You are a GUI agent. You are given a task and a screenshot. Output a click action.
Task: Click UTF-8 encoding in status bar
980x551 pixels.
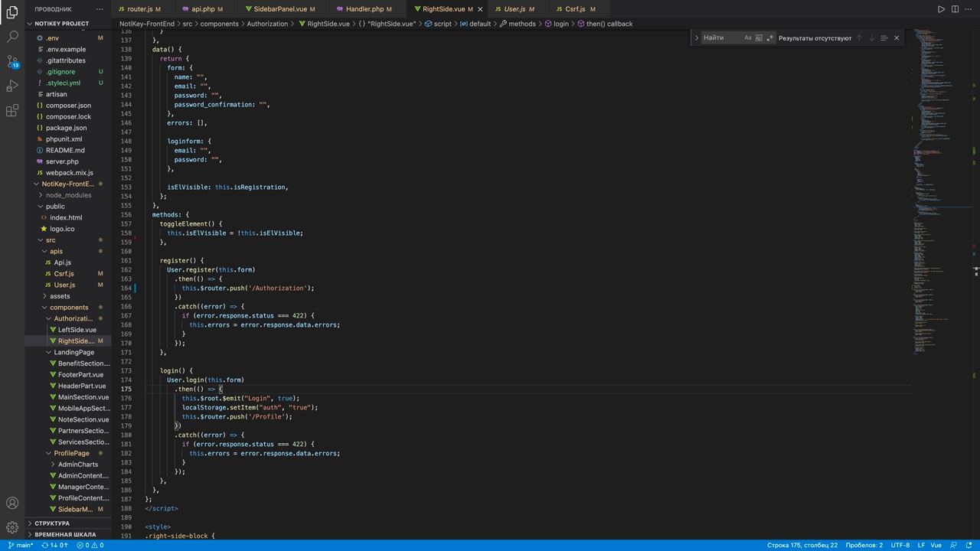coord(900,546)
